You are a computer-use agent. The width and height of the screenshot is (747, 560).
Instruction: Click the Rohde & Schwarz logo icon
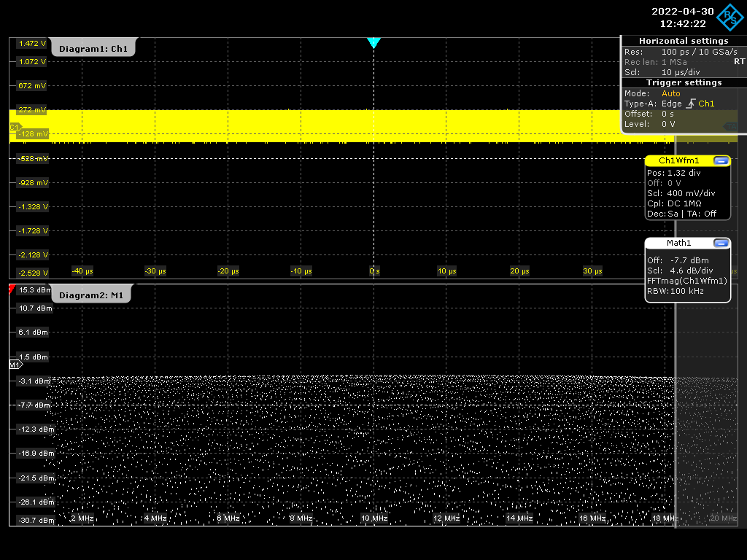click(x=730, y=17)
